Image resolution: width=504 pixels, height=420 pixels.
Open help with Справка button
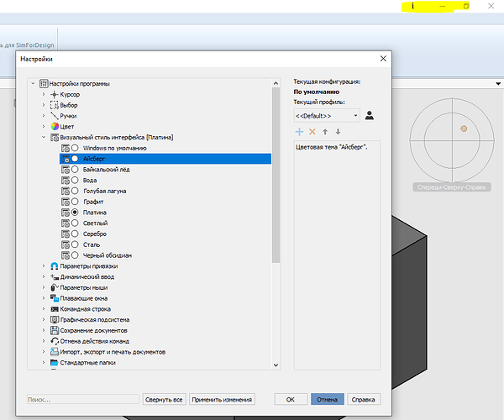click(364, 400)
